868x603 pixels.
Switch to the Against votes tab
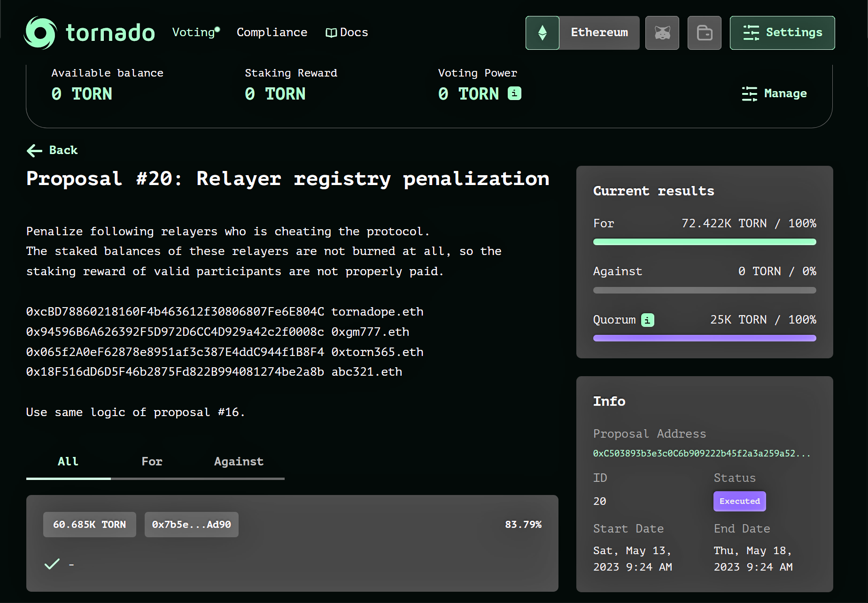[239, 462]
